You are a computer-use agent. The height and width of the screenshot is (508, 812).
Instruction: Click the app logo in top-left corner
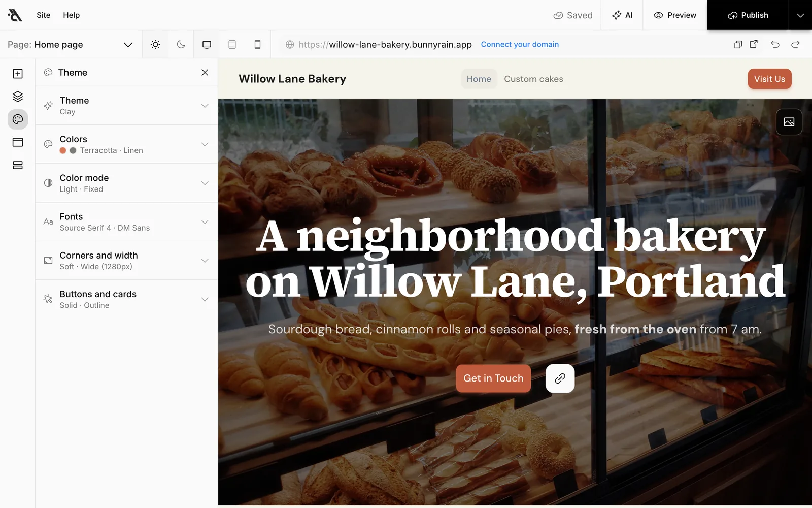pos(15,15)
